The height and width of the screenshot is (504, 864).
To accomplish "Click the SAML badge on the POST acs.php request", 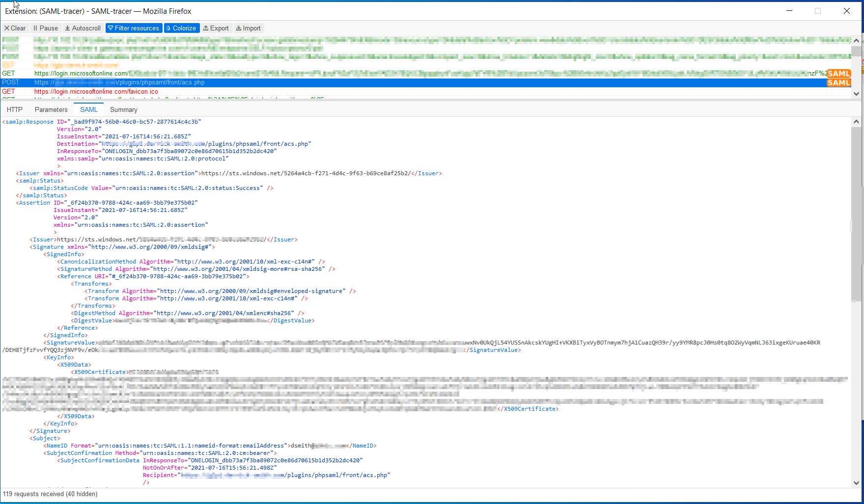I will tap(839, 82).
